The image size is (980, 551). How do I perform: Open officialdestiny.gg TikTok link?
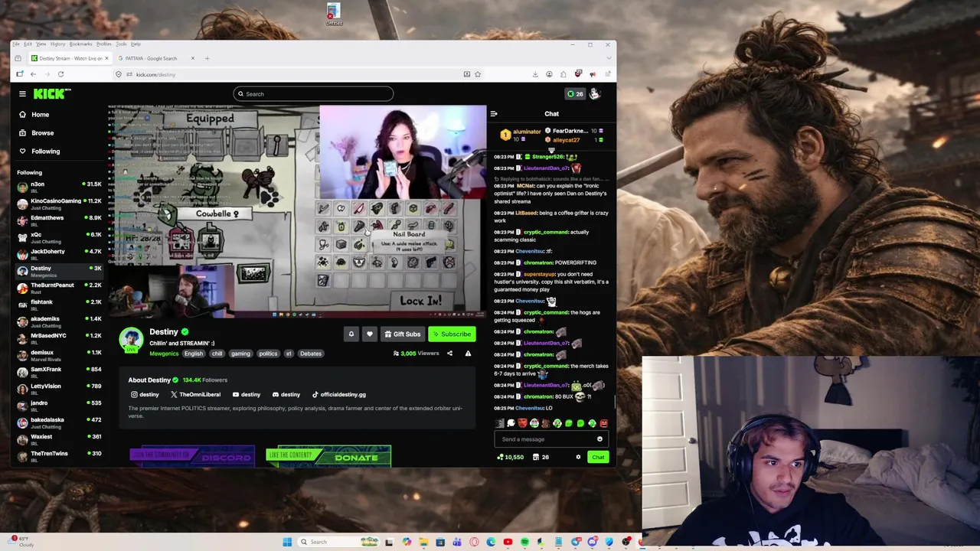click(x=338, y=394)
